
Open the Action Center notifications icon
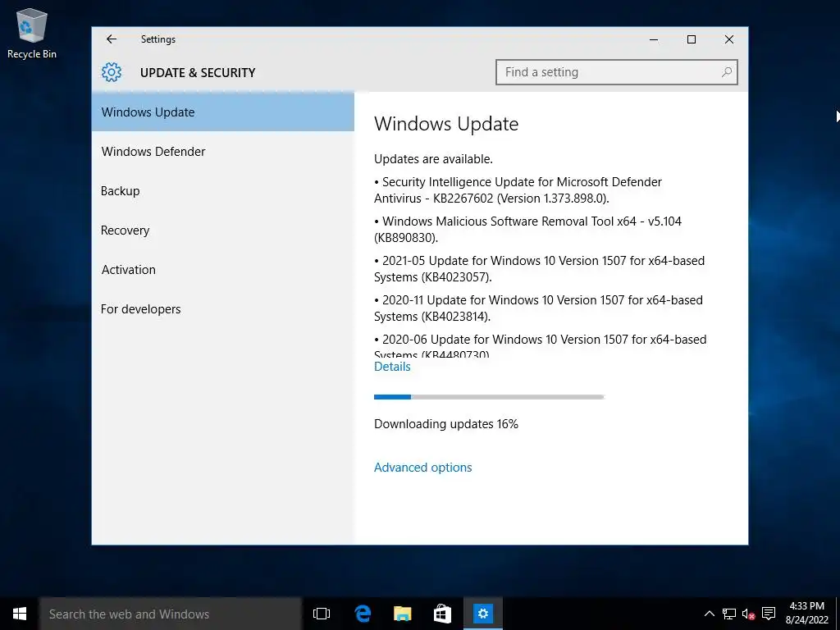pos(769,614)
